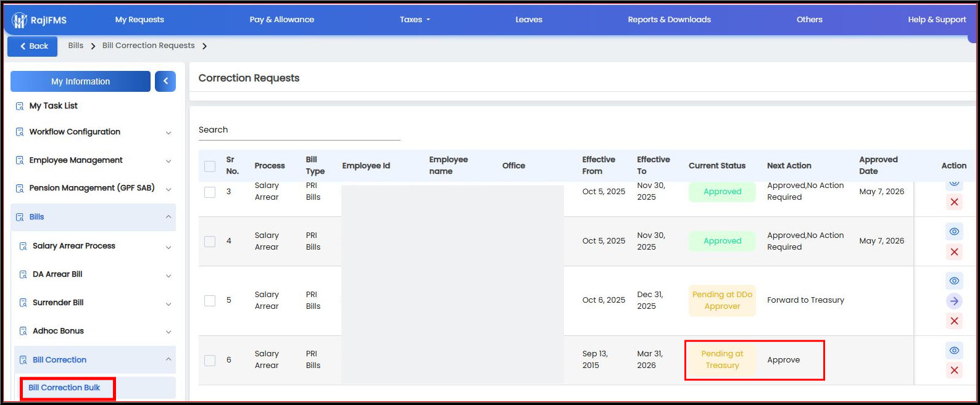Expand DA Arrear Bill chevron
The height and width of the screenshot is (405, 980).
pyautogui.click(x=168, y=276)
